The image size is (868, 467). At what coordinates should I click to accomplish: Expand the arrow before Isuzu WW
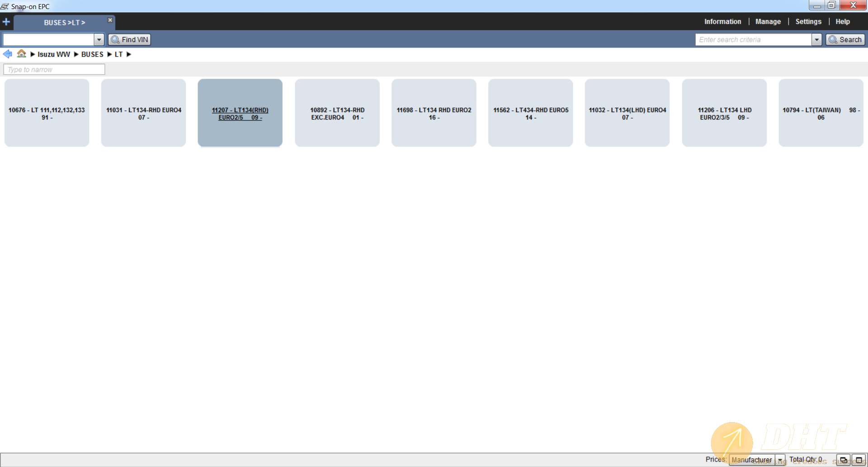click(x=33, y=54)
